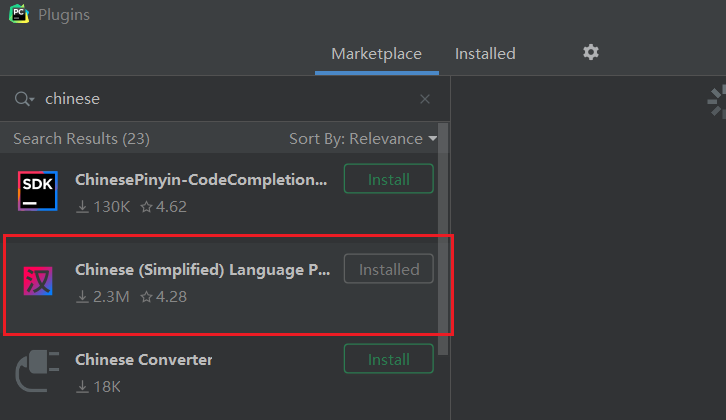Select the Chinese (Simplified) Language Pack entry
Image resolution: width=726 pixels, height=420 pixels.
[202, 269]
